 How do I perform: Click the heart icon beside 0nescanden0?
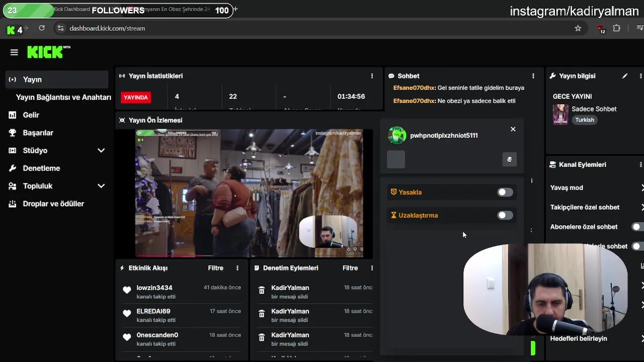click(127, 337)
